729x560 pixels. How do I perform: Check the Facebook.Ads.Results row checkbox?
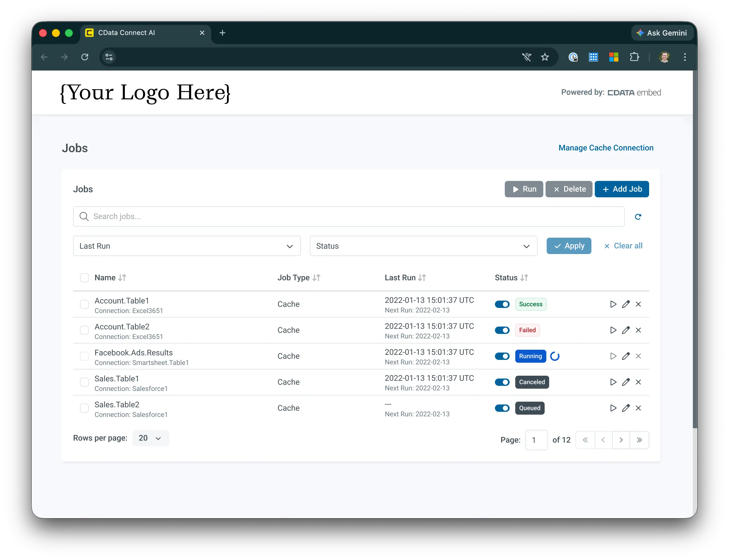pyautogui.click(x=84, y=356)
